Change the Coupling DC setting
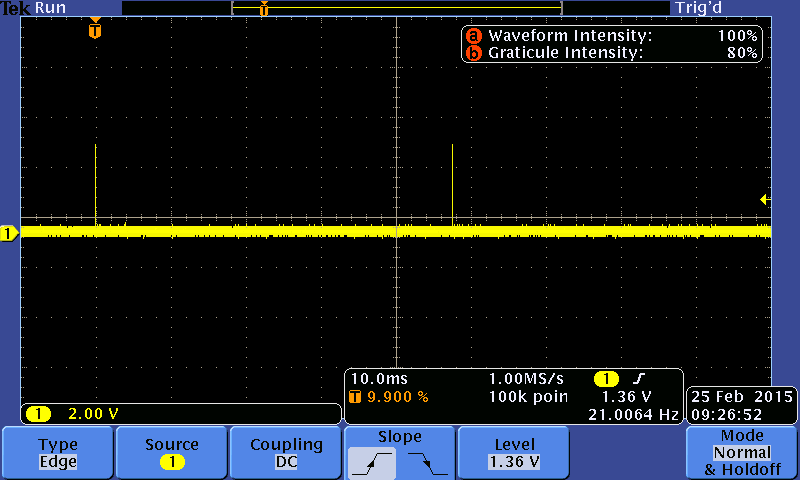This screenshot has width=800, height=480. pyautogui.click(x=286, y=452)
